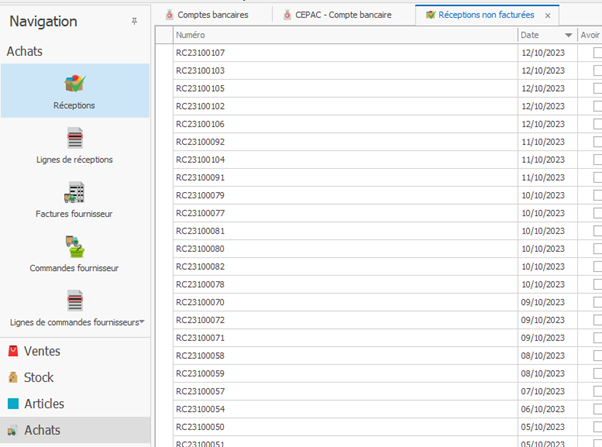Expand the navigation items overflow arrow
This screenshot has height=447, width=602.
click(142, 321)
